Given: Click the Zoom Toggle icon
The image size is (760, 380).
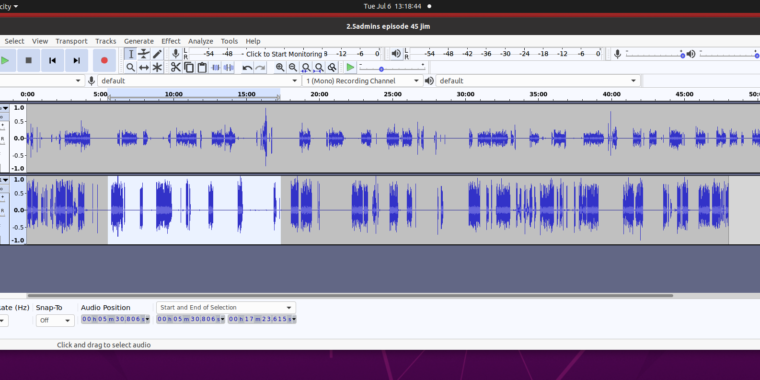Looking at the screenshot, I should (x=332, y=67).
